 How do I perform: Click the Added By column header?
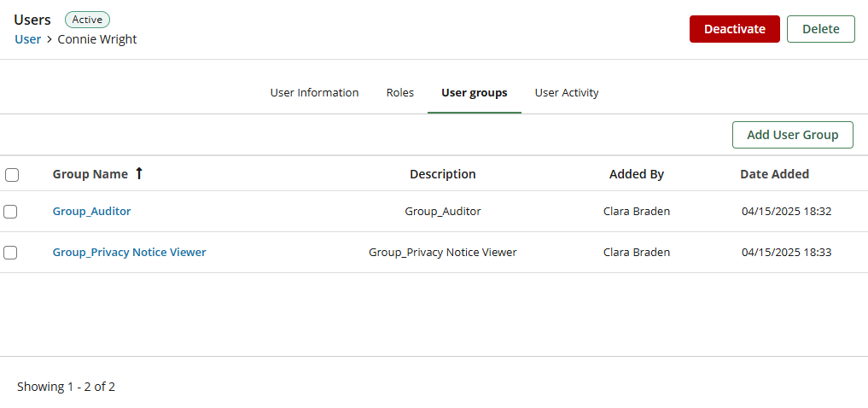click(x=637, y=174)
